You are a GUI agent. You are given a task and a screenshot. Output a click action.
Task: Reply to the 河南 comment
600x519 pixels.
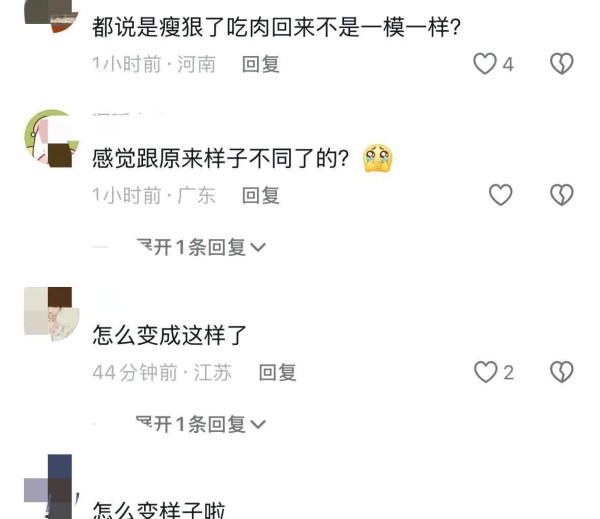[x=261, y=64]
